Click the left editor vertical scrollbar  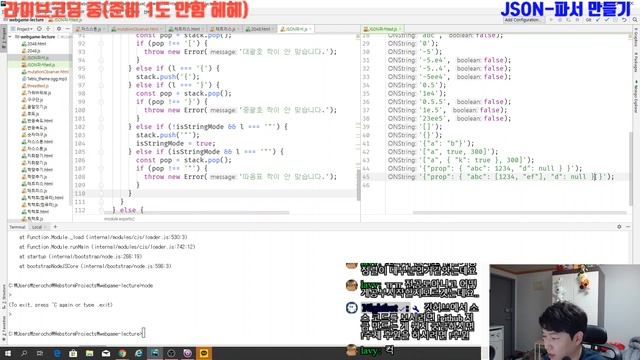358,186
